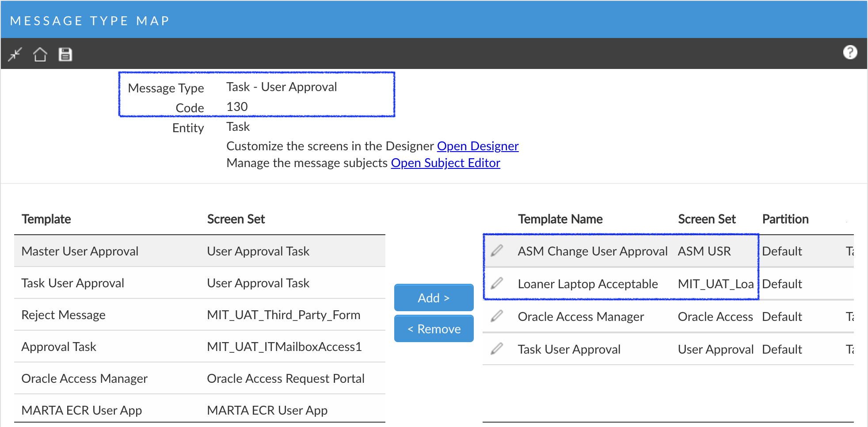Screen dimensions: 868x427
Task: Select MARTA ECR User App row
Action: 82,410
